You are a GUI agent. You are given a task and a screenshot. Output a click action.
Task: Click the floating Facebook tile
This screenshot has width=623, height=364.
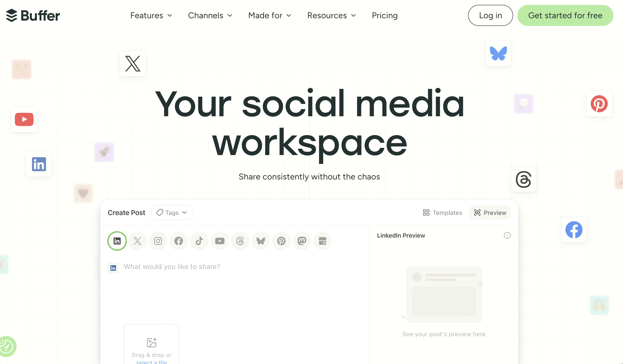point(574,230)
